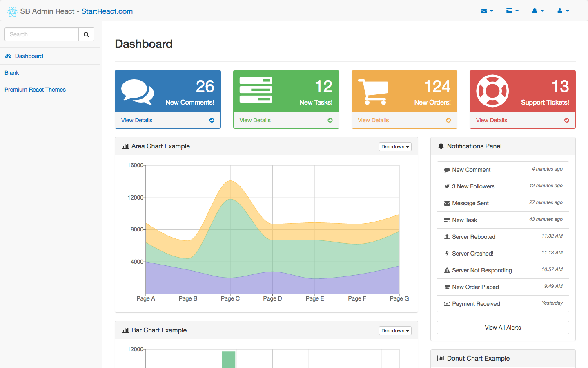Open the Server Crashed! notification
Viewport: 588px width, 368px height.
click(x=503, y=254)
